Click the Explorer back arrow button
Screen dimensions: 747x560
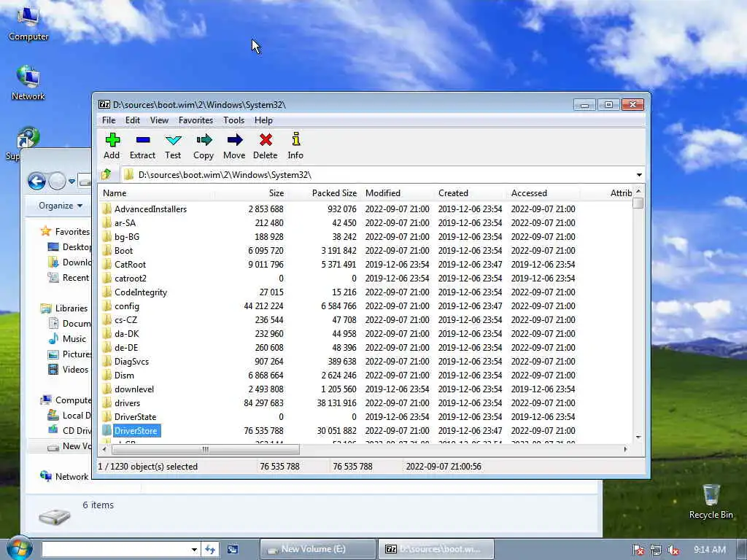pyautogui.click(x=36, y=181)
